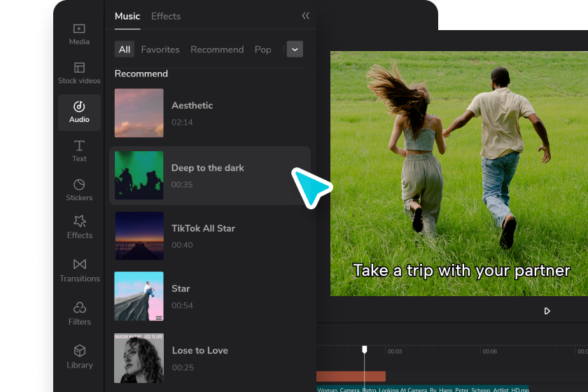Expand the music category dropdown arrow
588x392 pixels.
[x=295, y=49]
